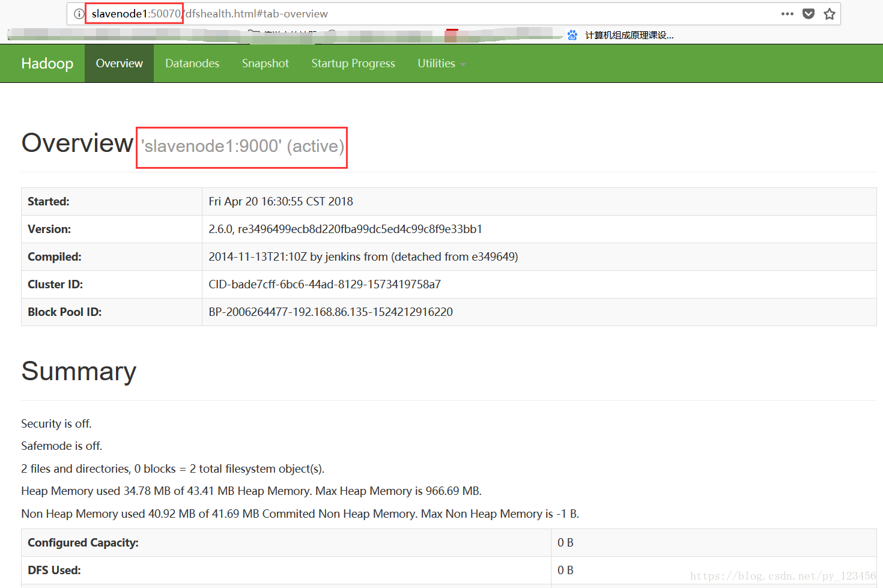Click the 'Version:' row label
883x588 pixels.
point(49,229)
